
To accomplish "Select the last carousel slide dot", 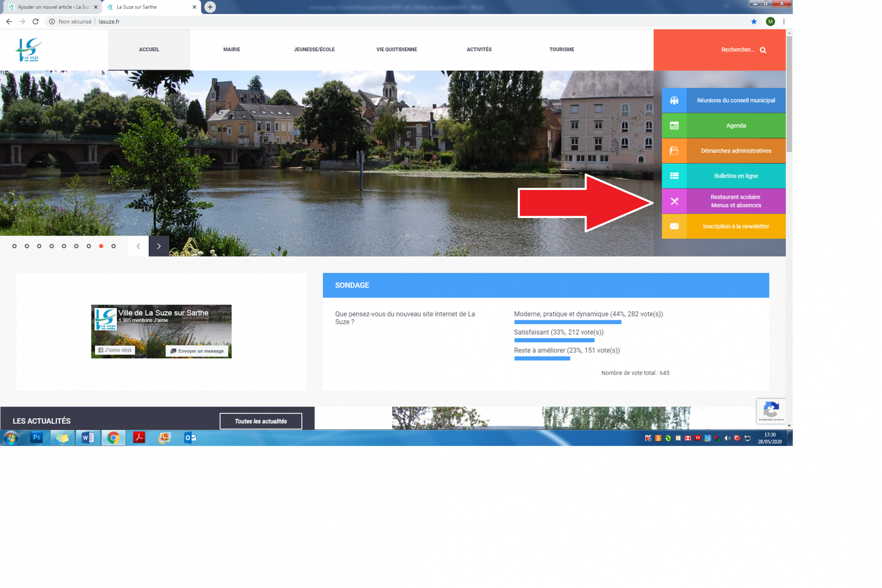I will pyautogui.click(x=114, y=246).
